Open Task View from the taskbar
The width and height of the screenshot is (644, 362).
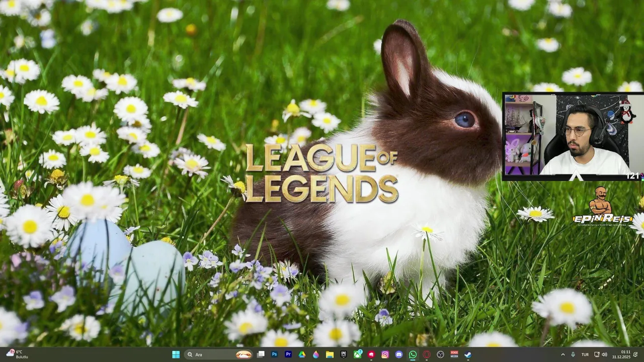click(261, 354)
